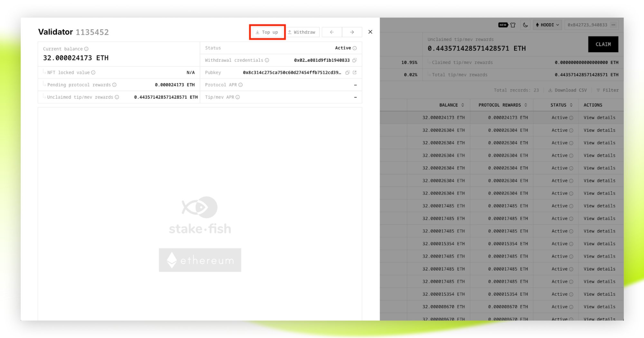Click Withdrawal credentials info icon
644x338 pixels.
pos(267,60)
